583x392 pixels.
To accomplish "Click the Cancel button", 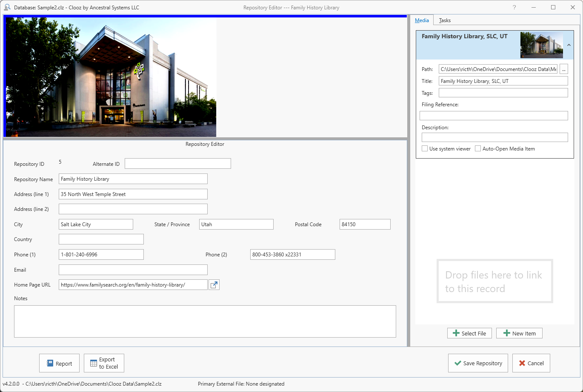I will pos(531,363).
